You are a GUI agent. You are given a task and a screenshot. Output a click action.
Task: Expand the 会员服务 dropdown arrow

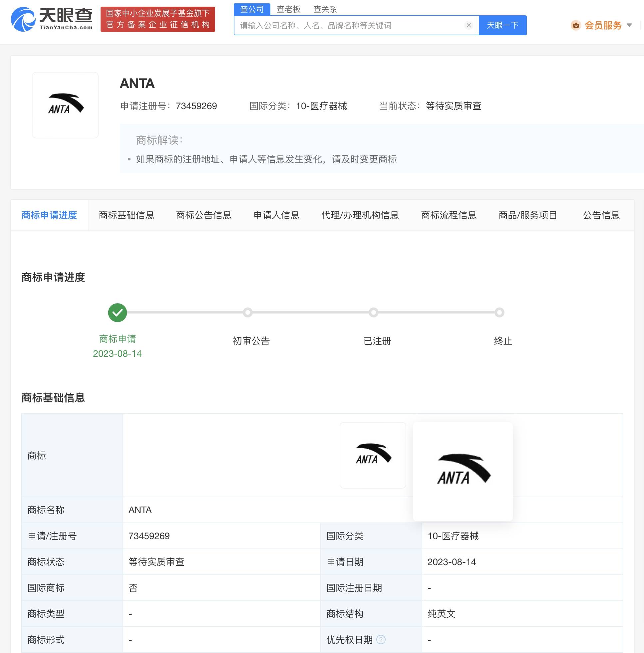pos(629,25)
